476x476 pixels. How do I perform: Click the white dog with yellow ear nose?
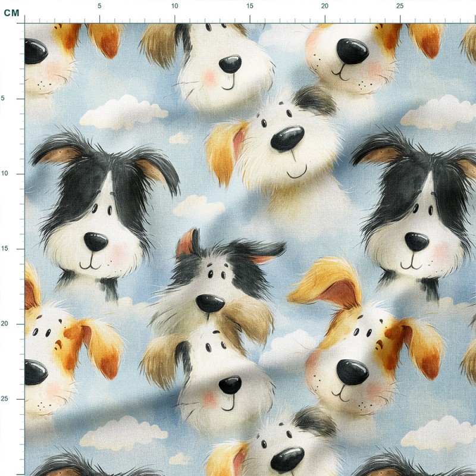point(287,139)
